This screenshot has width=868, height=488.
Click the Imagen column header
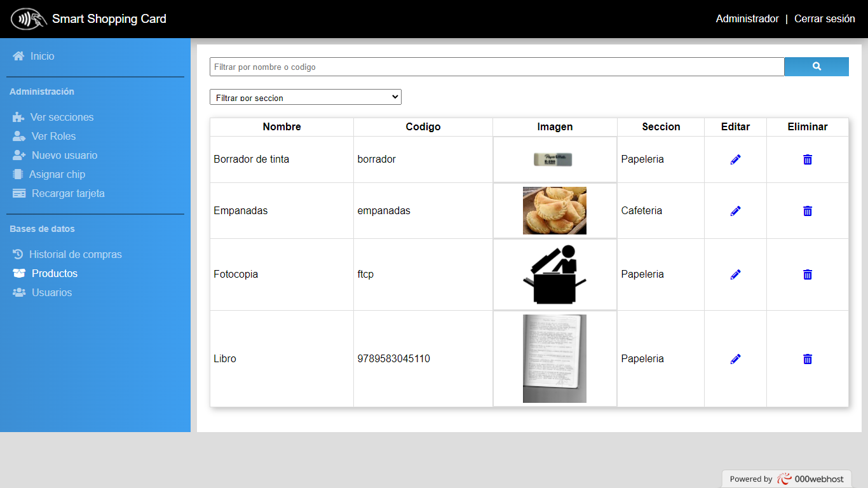tap(555, 127)
